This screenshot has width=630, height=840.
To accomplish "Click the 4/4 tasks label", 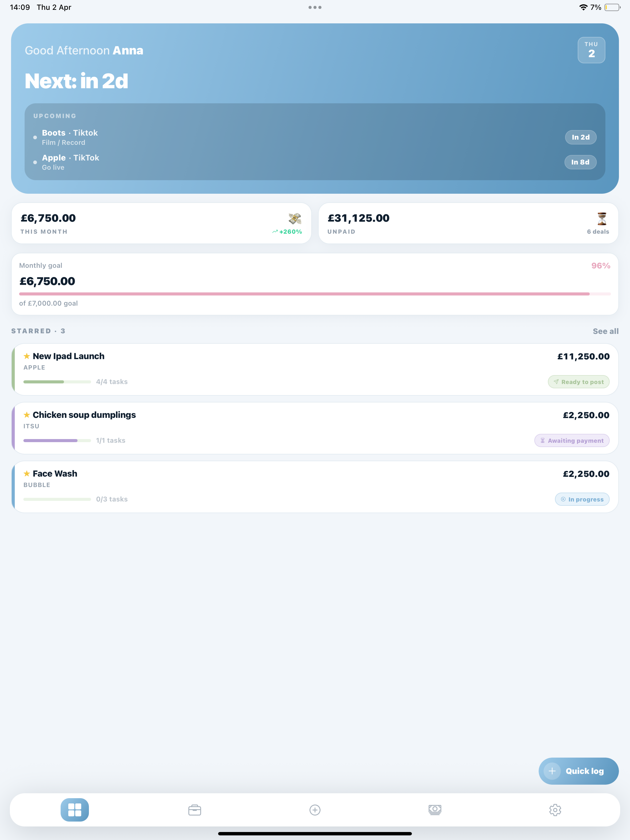I will (x=112, y=382).
